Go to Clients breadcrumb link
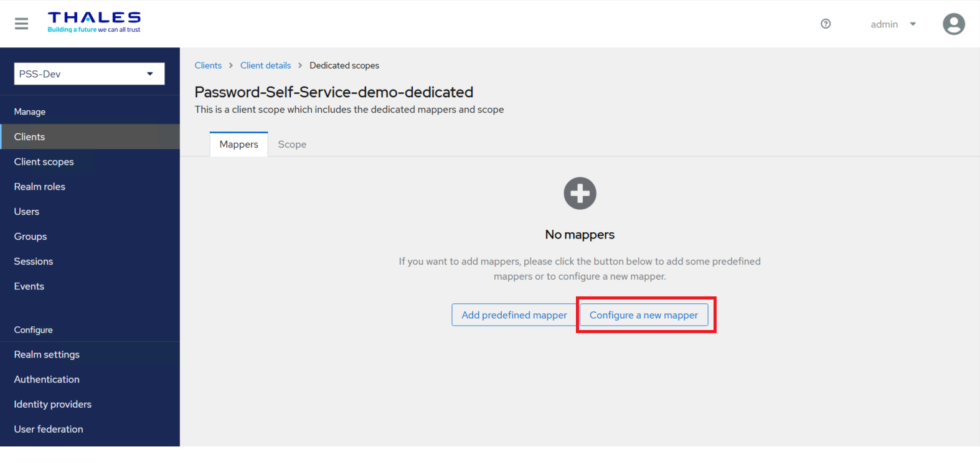This screenshot has width=980, height=467. tap(208, 65)
